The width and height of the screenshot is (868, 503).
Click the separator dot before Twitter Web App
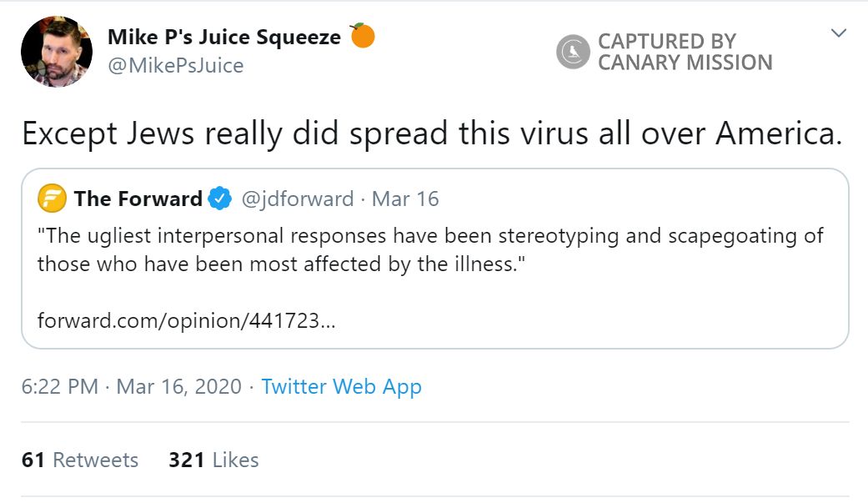[251, 387]
